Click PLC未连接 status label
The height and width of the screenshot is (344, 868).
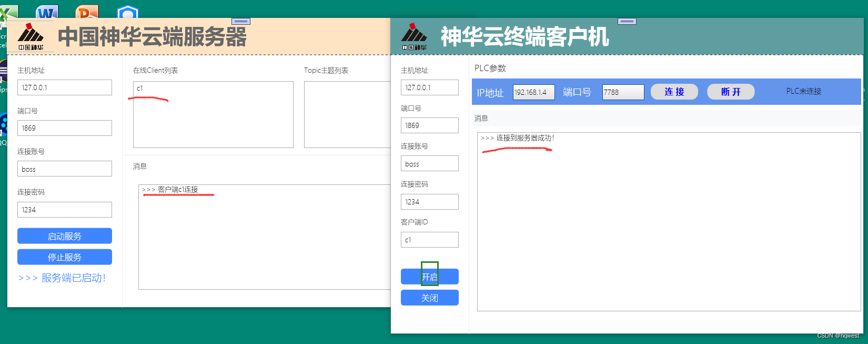pos(804,91)
